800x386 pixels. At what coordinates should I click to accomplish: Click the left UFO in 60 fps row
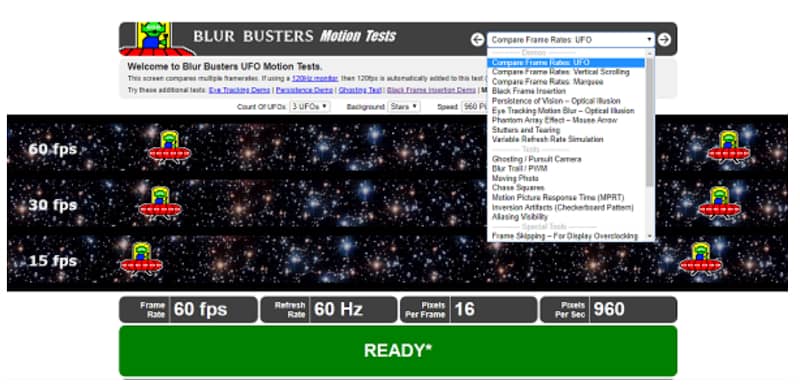click(169, 147)
